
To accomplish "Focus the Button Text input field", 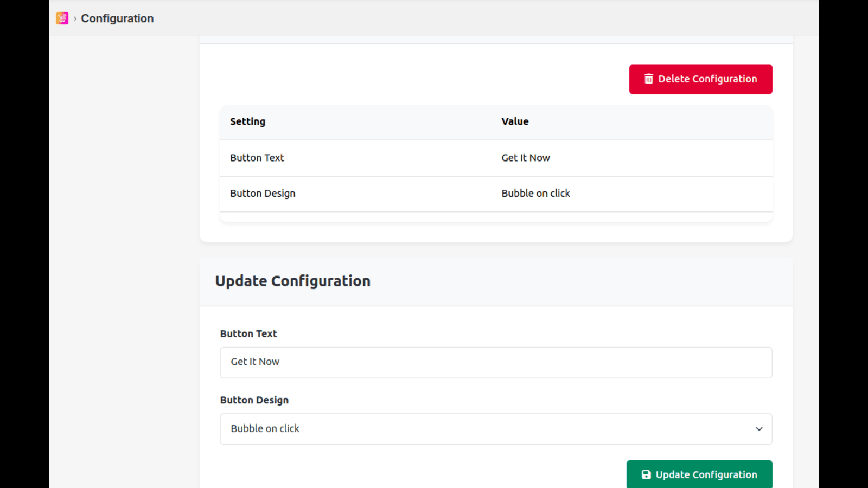I will coord(496,362).
